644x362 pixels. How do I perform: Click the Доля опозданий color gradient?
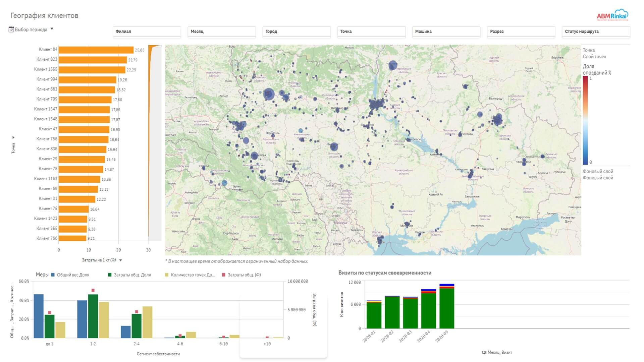pos(585,120)
